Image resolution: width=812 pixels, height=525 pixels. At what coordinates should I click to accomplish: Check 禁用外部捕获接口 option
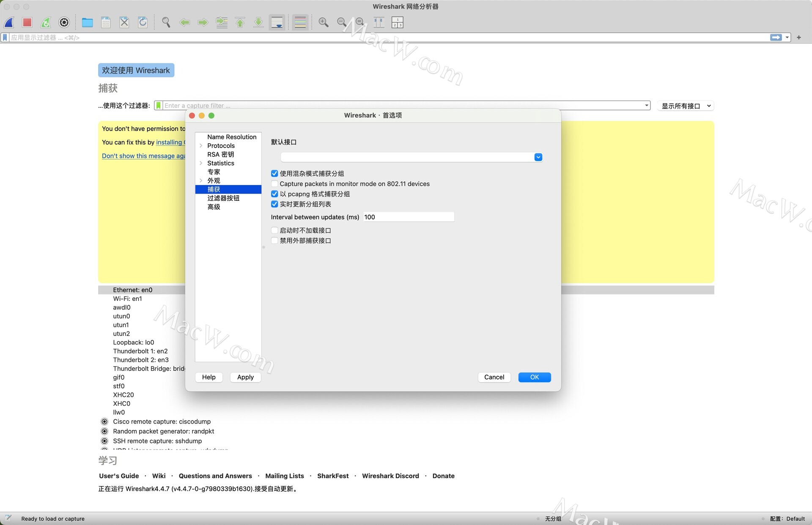point(274,241)
